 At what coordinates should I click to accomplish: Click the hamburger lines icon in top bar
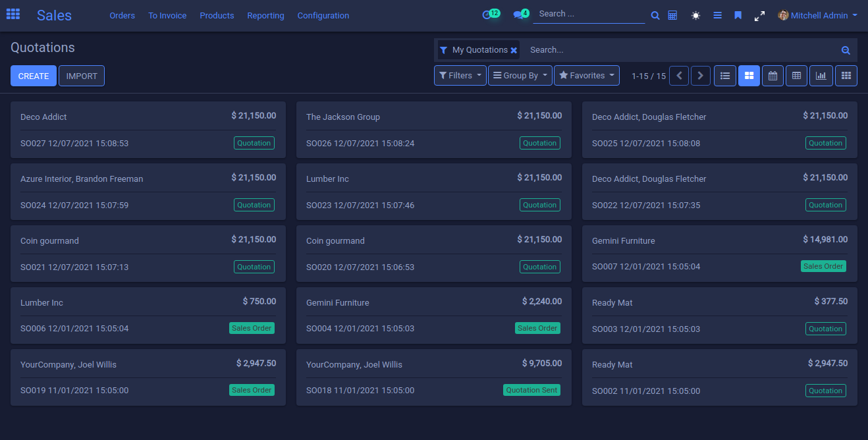coord(718,15)
